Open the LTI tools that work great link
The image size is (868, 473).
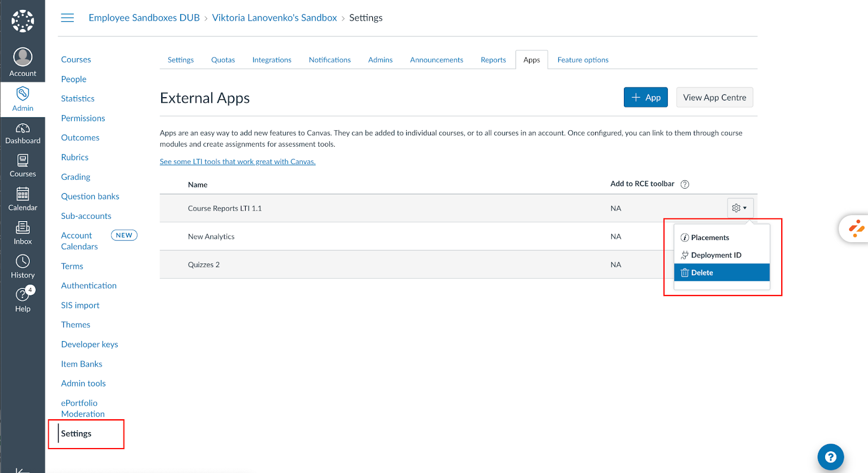[238, 162]
